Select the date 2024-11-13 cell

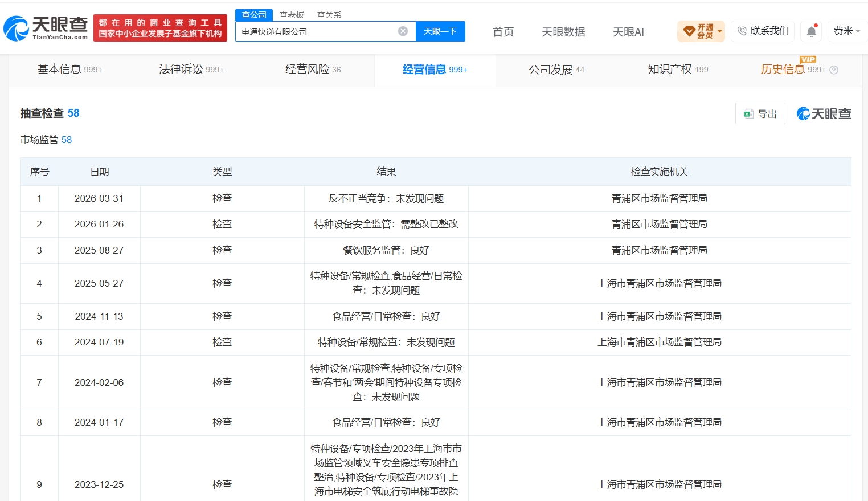(x=99, y=316)
